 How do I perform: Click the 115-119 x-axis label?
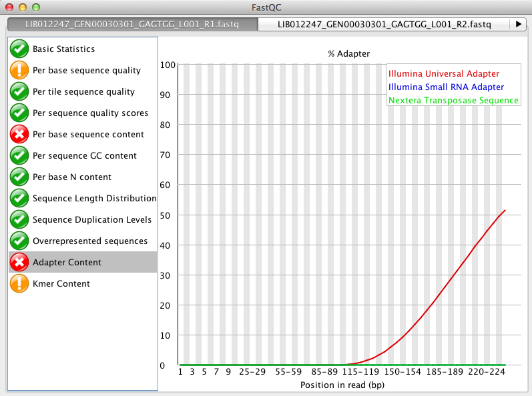pyautogui.click(x=360, y=372)
